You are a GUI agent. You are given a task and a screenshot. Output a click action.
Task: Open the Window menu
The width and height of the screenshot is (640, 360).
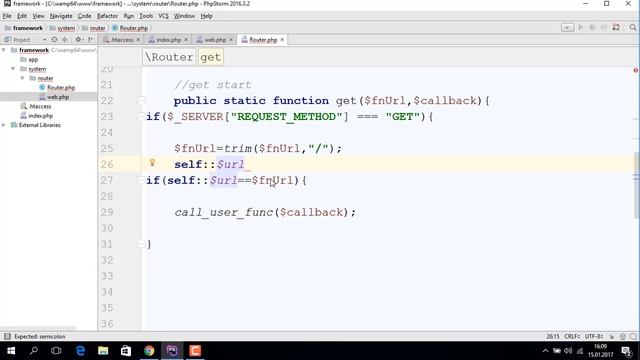184,16
